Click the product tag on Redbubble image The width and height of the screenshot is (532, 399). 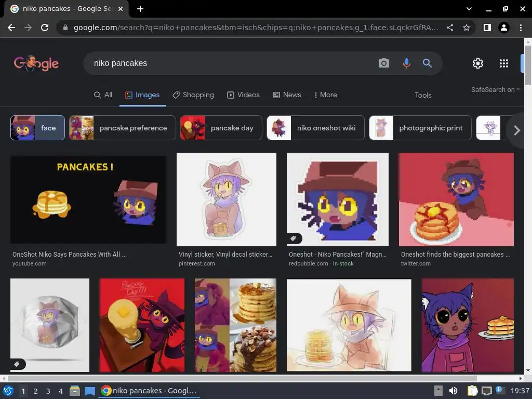pos(294,238)
